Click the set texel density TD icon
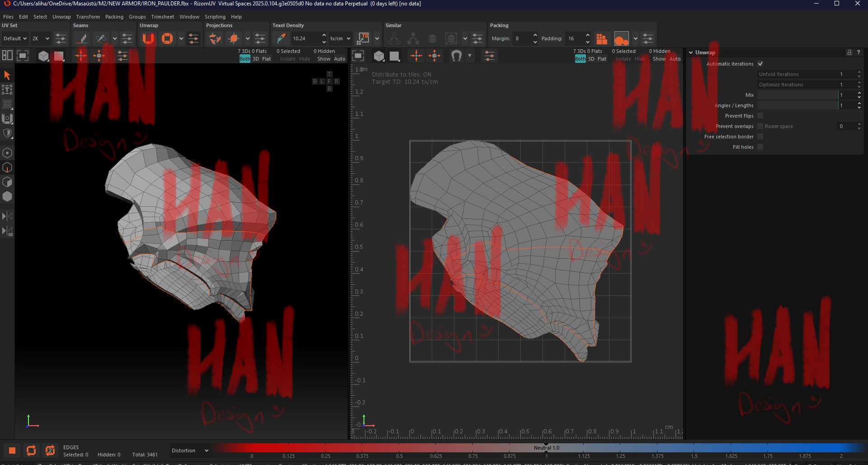 363,38
